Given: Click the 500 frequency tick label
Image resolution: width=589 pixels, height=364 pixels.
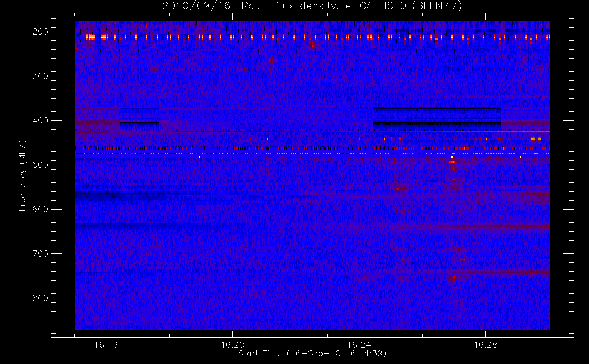Looking at the screenshot, I should [40, 165].
